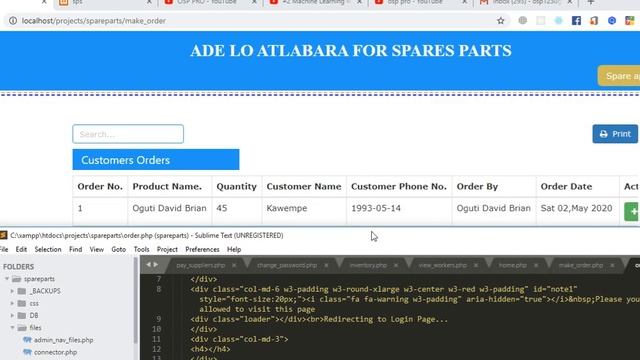Expand the DB folder
This screenshot has height=360, width=640.
(12, 316)
